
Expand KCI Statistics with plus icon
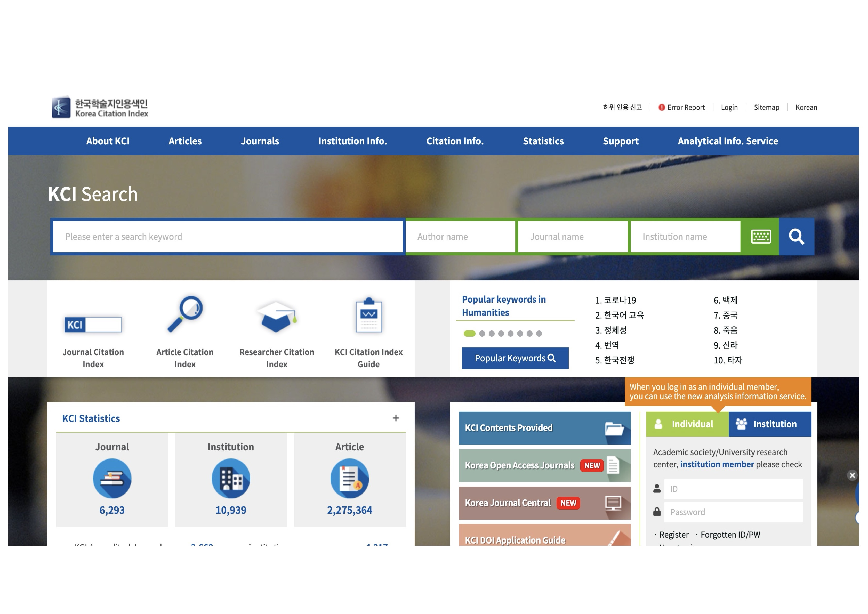(x=396, y=418)
